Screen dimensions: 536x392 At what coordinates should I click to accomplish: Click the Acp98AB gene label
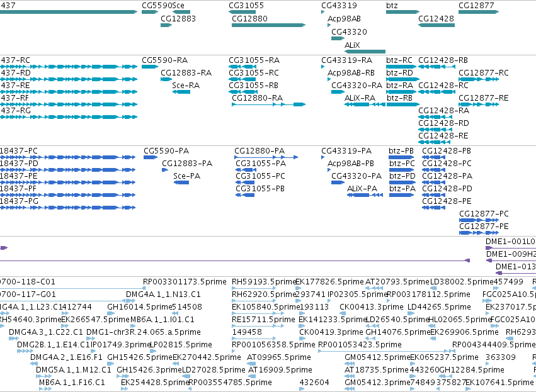[344, 18]
